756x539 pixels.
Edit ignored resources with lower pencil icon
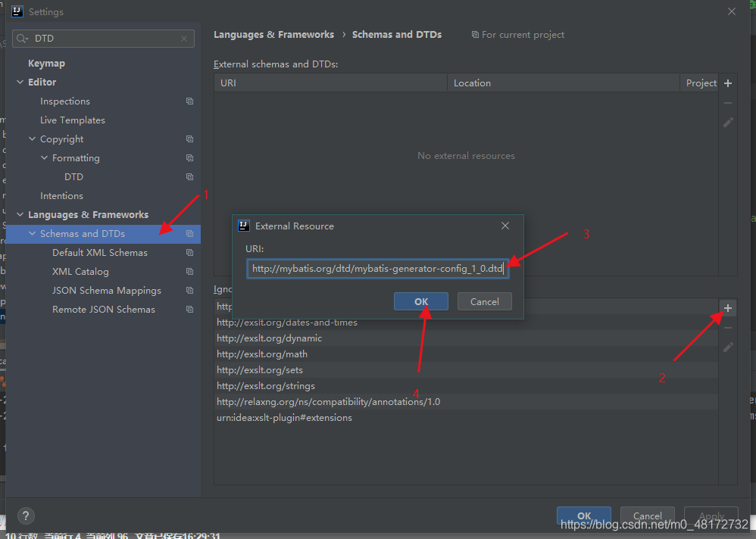click(727, 347)
